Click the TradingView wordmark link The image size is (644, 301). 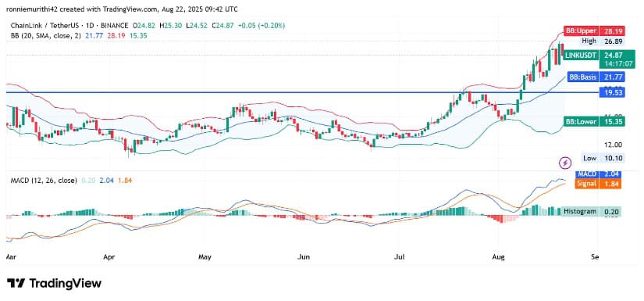tap(65, 283)
